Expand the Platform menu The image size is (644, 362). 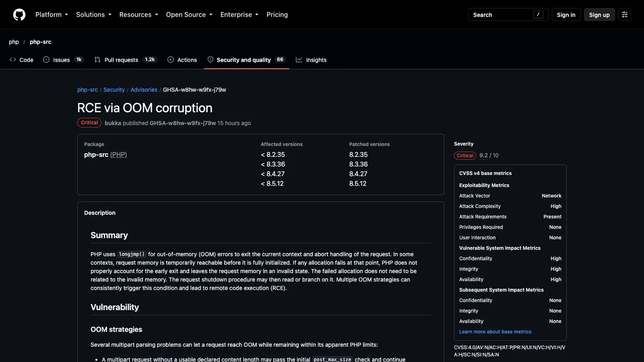coord(52,14)
